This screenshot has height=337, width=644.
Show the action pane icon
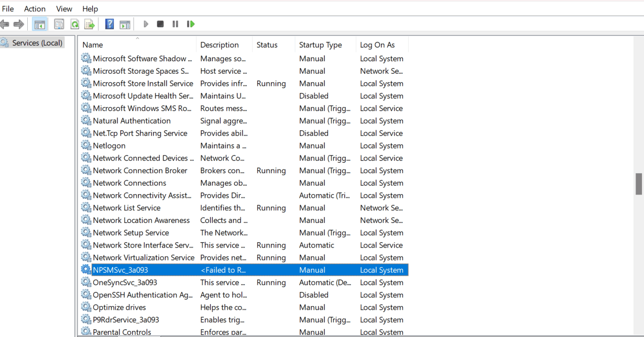125,24
